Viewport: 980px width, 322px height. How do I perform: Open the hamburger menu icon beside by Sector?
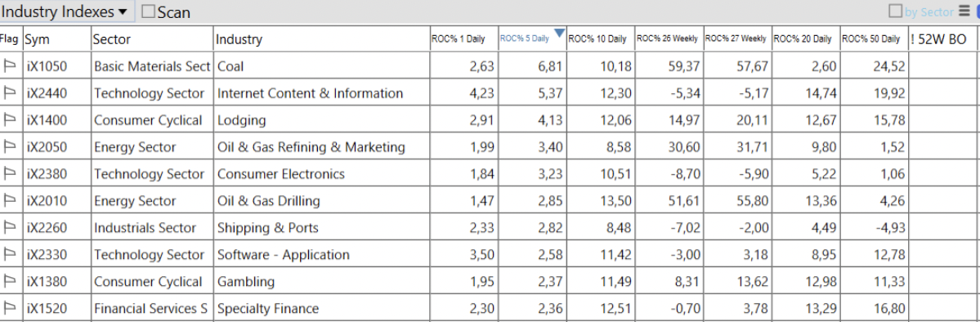tap(964, 11)
